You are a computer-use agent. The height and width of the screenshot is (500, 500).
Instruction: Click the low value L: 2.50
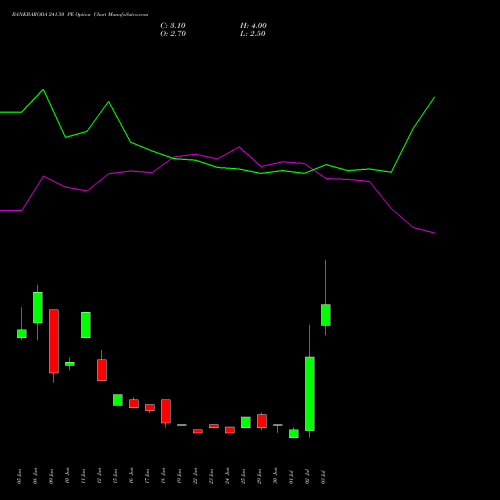253,34
